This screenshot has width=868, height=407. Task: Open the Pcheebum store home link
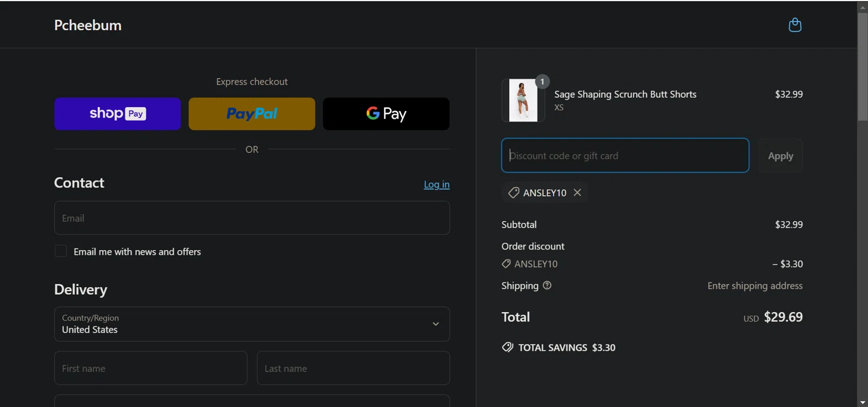88,25
